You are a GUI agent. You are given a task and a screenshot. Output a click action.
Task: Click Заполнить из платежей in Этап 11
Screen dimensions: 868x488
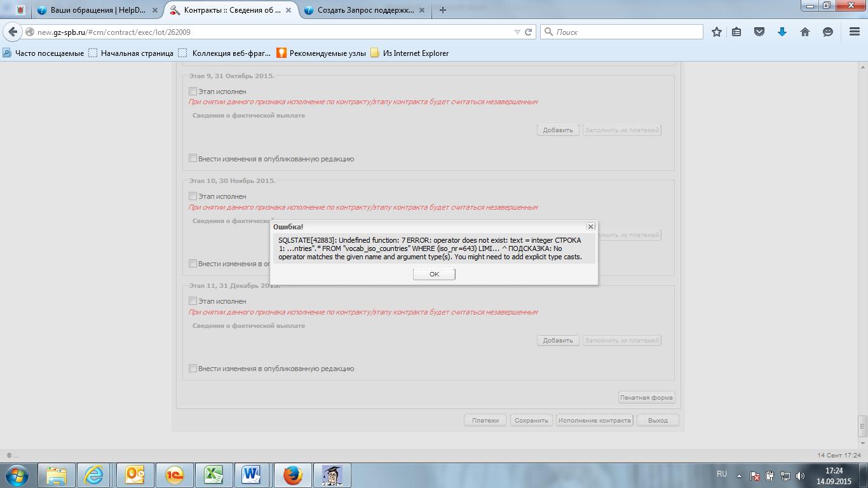tap(622, 341)
